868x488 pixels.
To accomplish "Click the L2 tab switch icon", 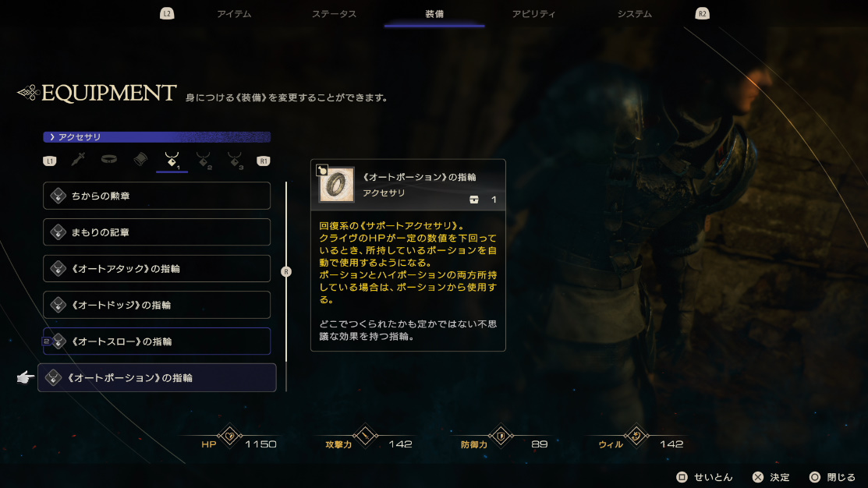I will pyautogui.click(x=167, y=14).
